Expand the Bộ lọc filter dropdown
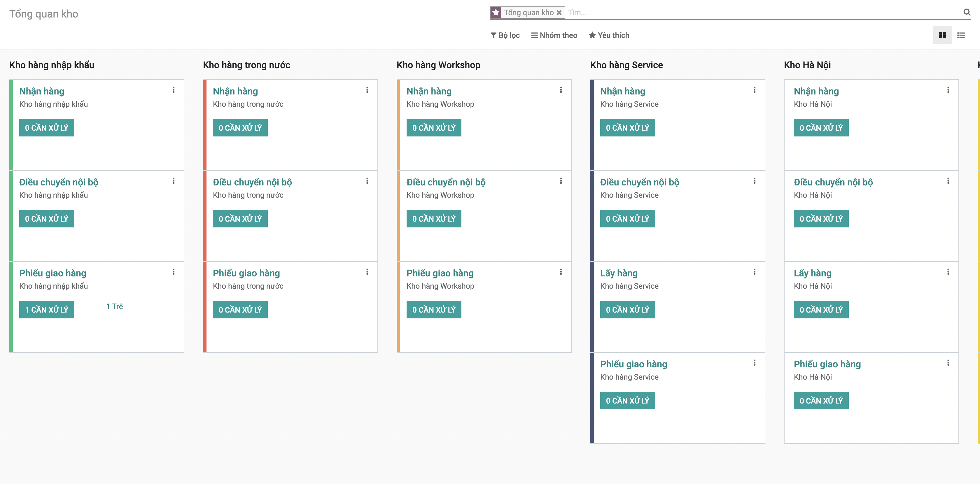The width and height of the screenshot is (980, 484). coord(505,35)
